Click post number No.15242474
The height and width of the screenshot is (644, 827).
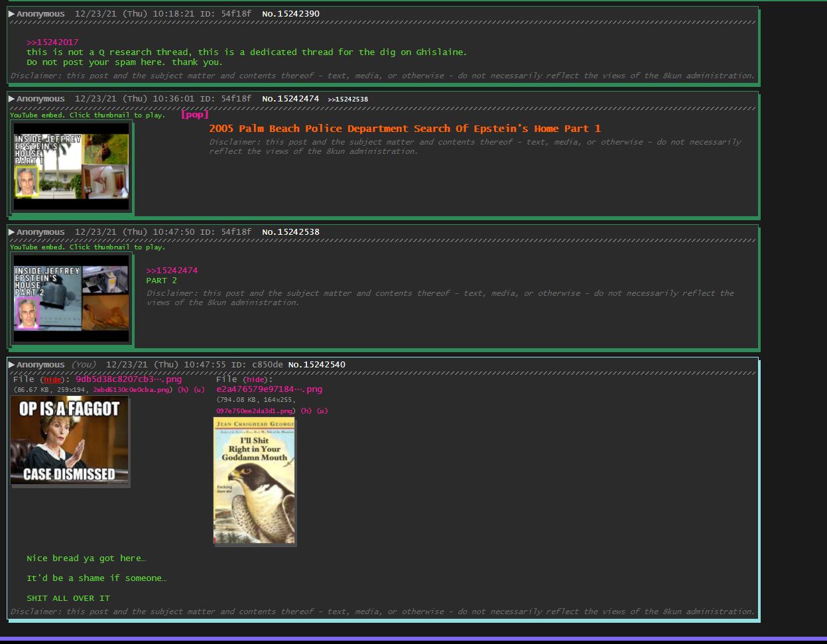(x=290, y=99)
